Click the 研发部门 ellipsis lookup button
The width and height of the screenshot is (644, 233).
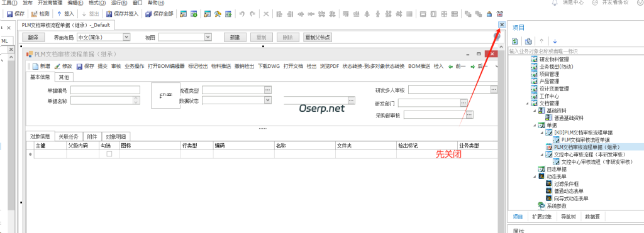[x=464, y=102]
